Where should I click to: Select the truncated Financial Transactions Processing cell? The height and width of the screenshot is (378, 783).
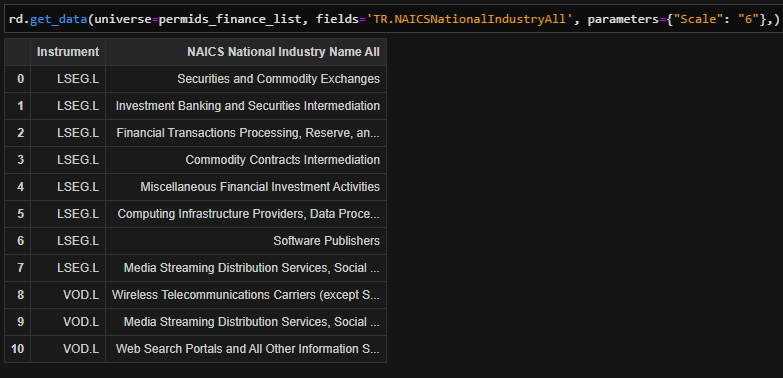point(246,133)
